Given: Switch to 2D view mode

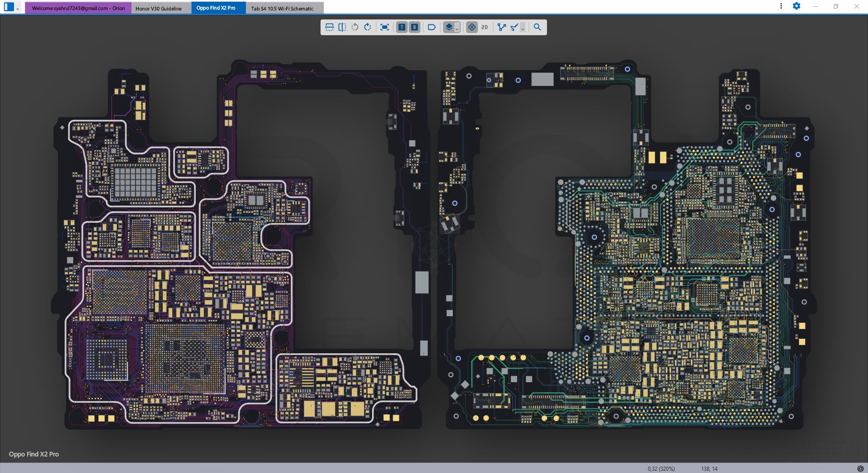Looking at the screenshot, I should pos(485,27).
